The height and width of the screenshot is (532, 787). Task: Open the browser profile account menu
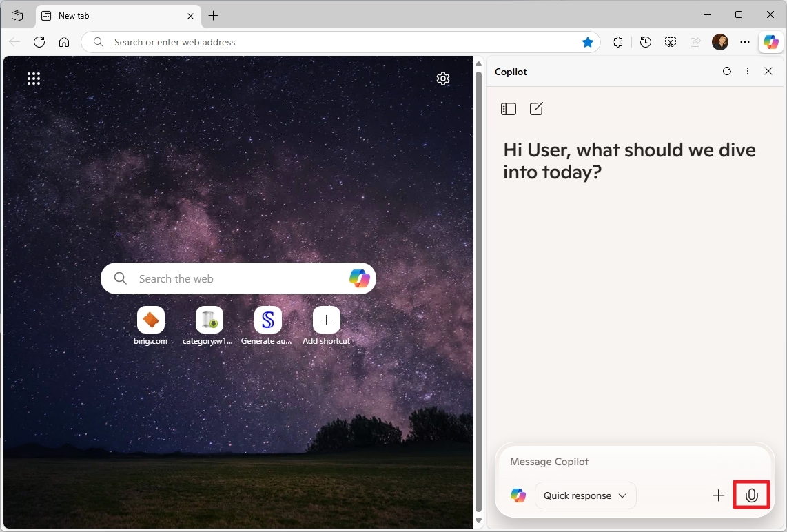click(720, 42)
